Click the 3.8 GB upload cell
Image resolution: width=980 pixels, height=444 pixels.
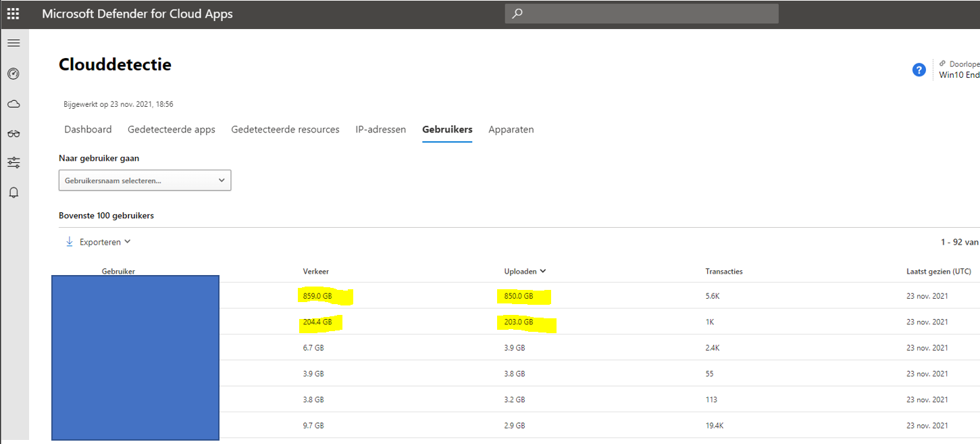[x=515, y=373]
